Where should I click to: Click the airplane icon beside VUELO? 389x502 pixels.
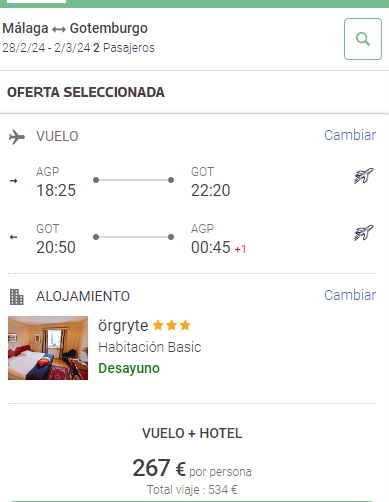[x=17, y=137]
